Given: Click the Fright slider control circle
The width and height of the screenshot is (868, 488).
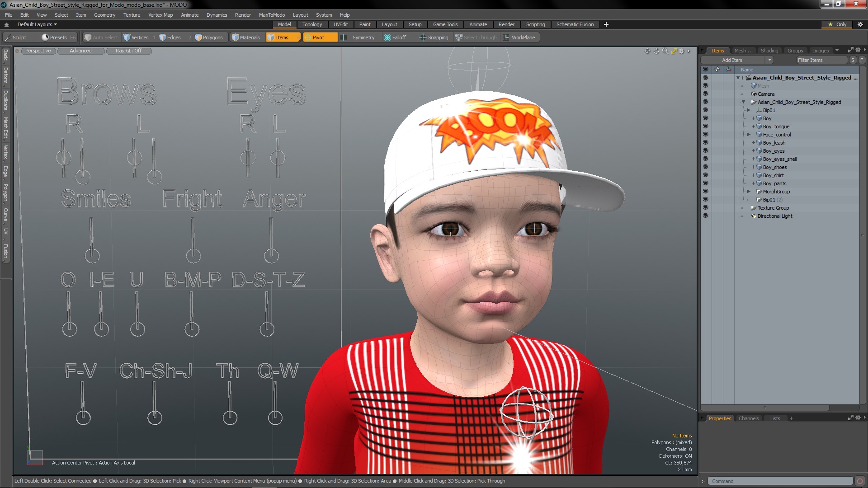Looking at the screenshot, I should (x=193, y=256).
